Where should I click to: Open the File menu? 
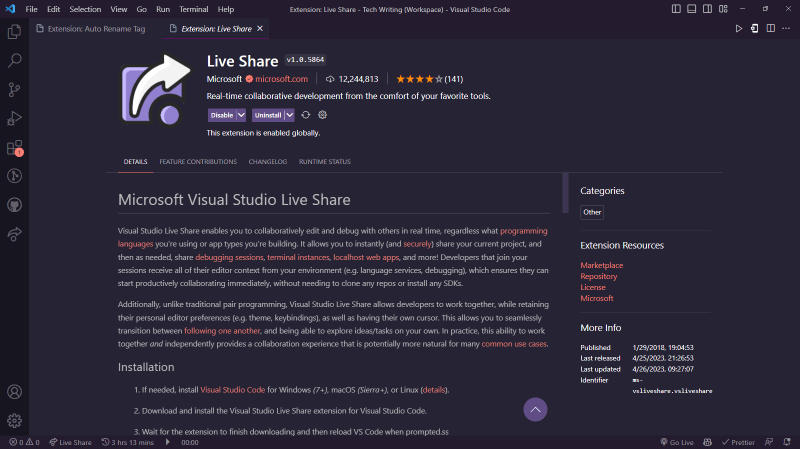coord(31,9)
